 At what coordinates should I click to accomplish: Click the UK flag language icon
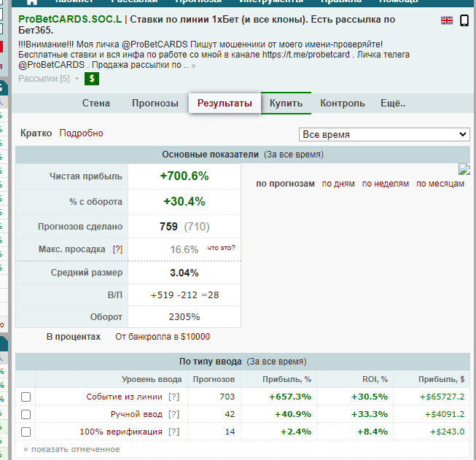click(x=447, y=20)
